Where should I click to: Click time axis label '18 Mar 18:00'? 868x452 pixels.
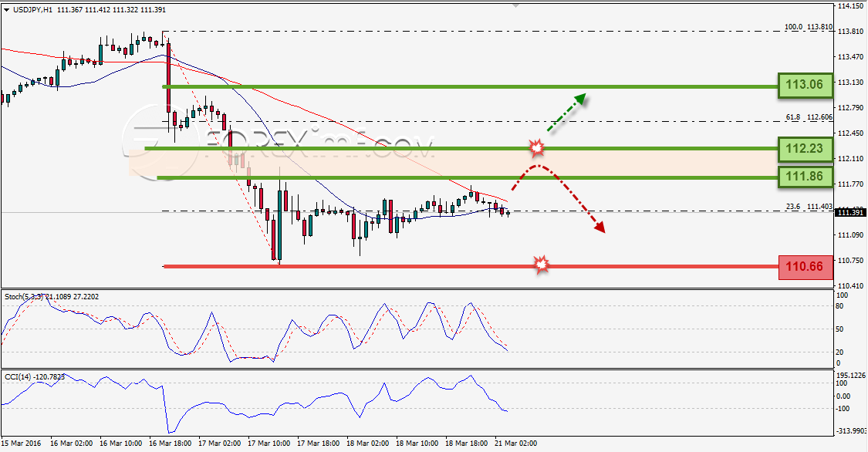coord(467,444)
